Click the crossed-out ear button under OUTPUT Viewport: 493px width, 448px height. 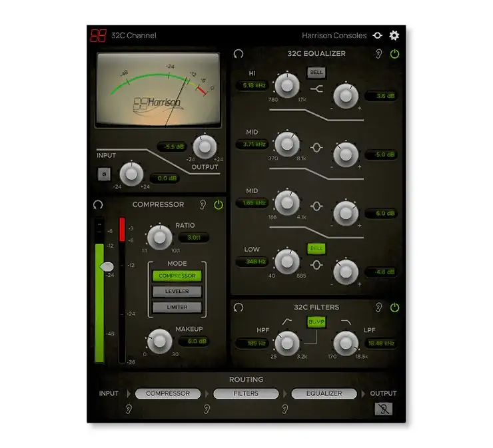tap(383, 409)
